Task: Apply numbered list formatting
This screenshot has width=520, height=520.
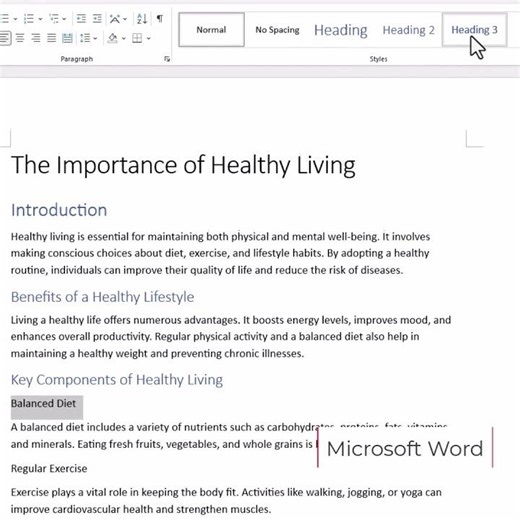Action: 29,19
